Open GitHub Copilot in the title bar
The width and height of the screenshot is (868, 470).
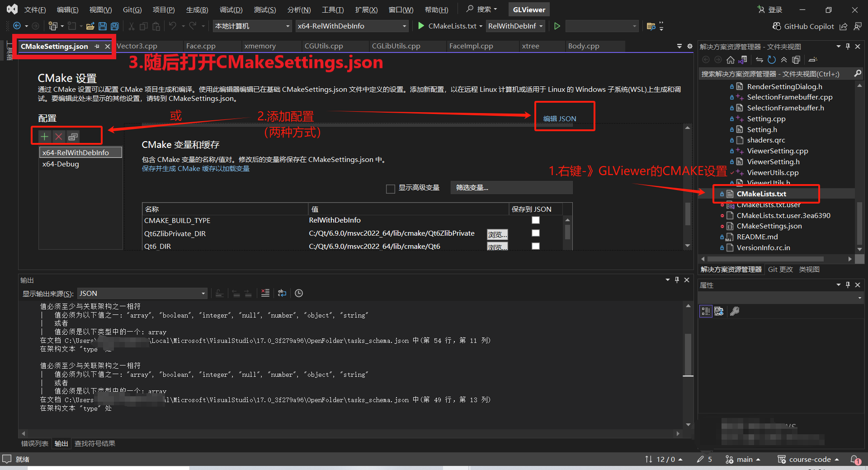(803, 26)
